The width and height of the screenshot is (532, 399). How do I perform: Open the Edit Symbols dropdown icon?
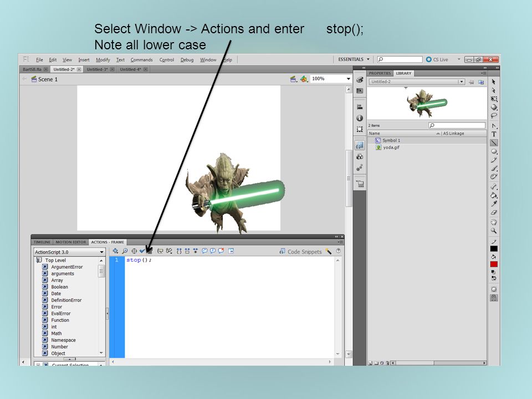304,79
